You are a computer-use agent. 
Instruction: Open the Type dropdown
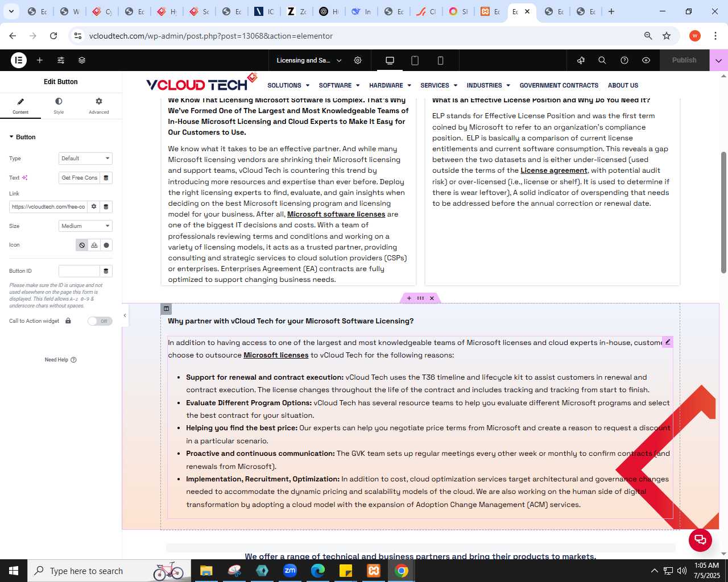[x=85, y=159]
